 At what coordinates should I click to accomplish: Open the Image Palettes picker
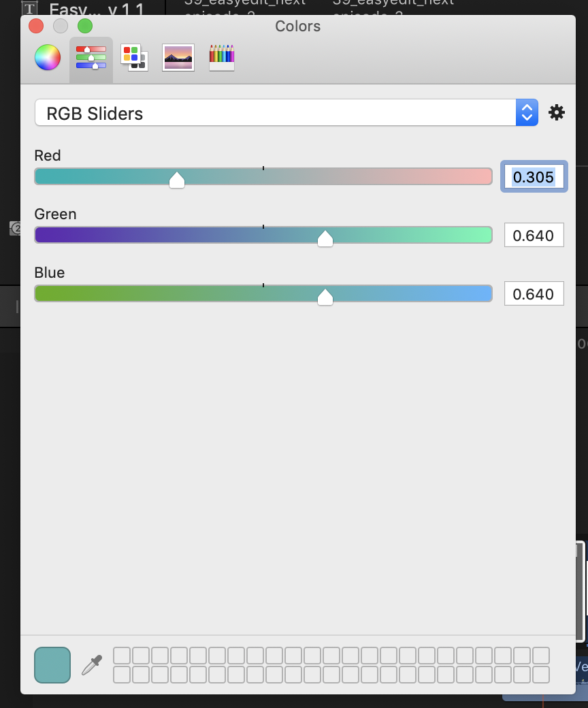[x=178, y=58]
